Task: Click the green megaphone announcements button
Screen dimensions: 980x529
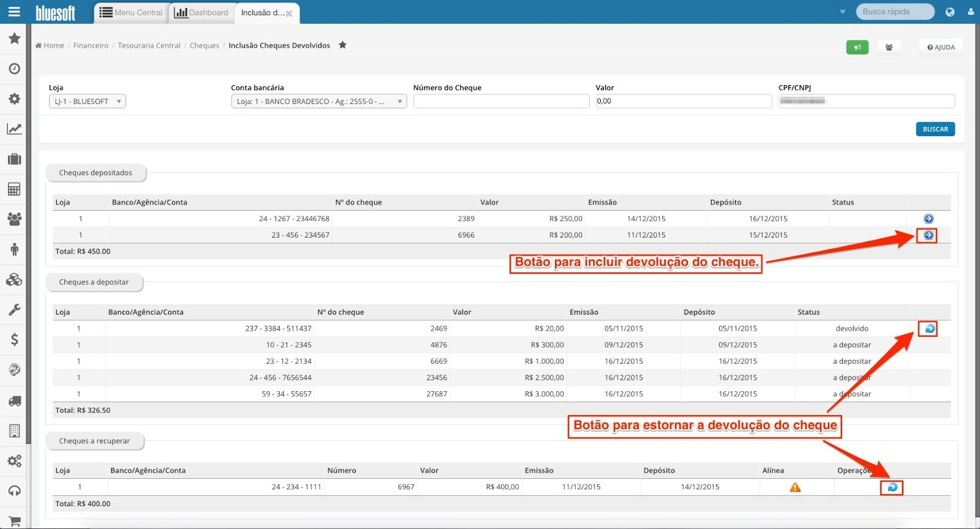Action: [857, 47]
